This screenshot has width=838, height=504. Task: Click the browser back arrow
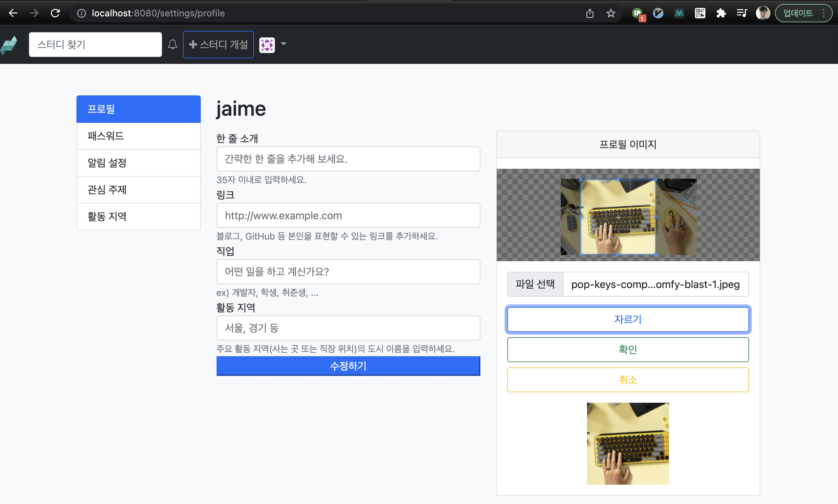pos(13,13)
